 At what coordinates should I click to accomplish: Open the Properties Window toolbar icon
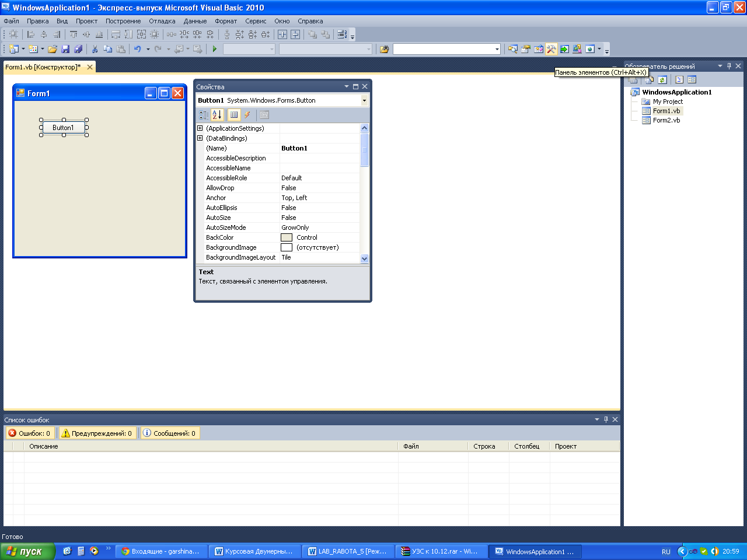(x=526, y=49)
